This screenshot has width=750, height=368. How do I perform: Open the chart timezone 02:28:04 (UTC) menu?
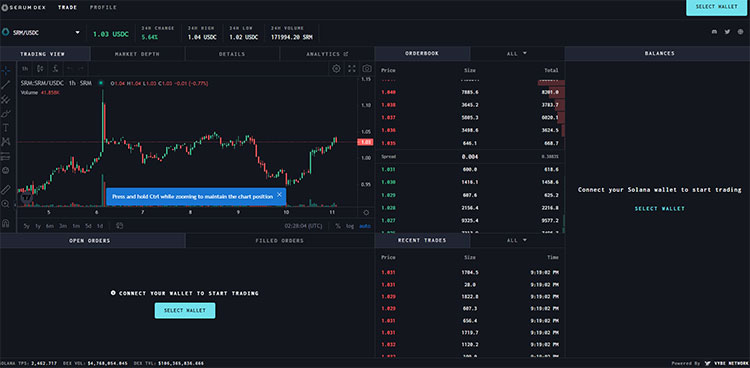click(303, 226)
